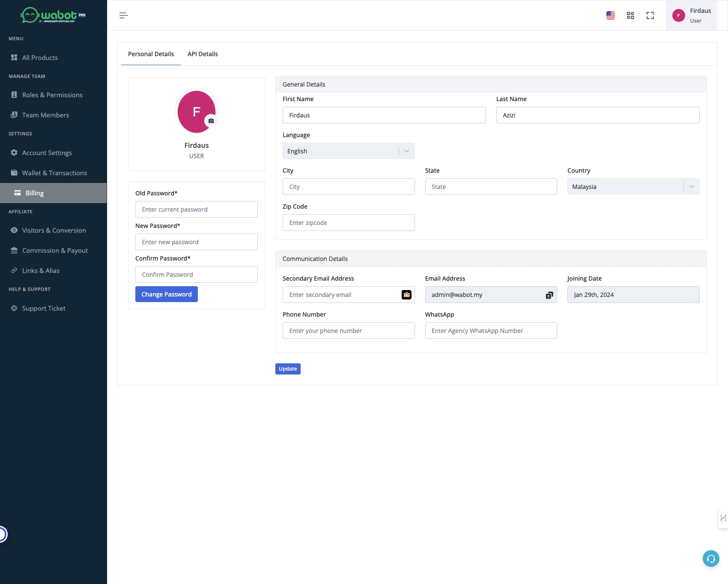The height and width of the screenshot is (584, 728).
Task: Open All Products menu item
Action: (53, 57)
